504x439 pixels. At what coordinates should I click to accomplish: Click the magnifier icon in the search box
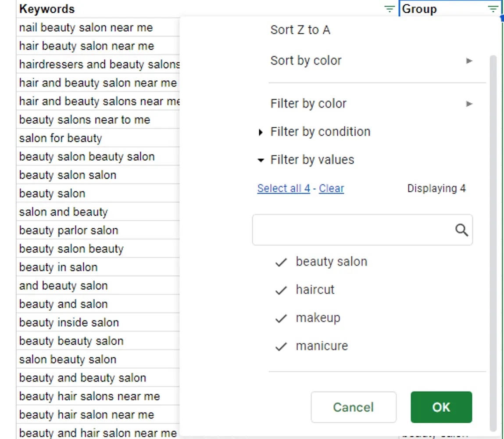coord(461,230)
